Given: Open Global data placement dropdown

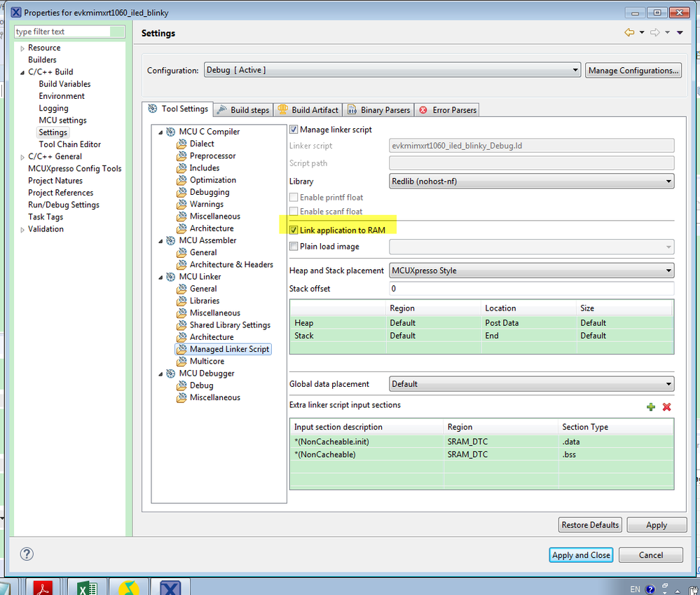Looking at the screenshot, I should tap(531, 384).
